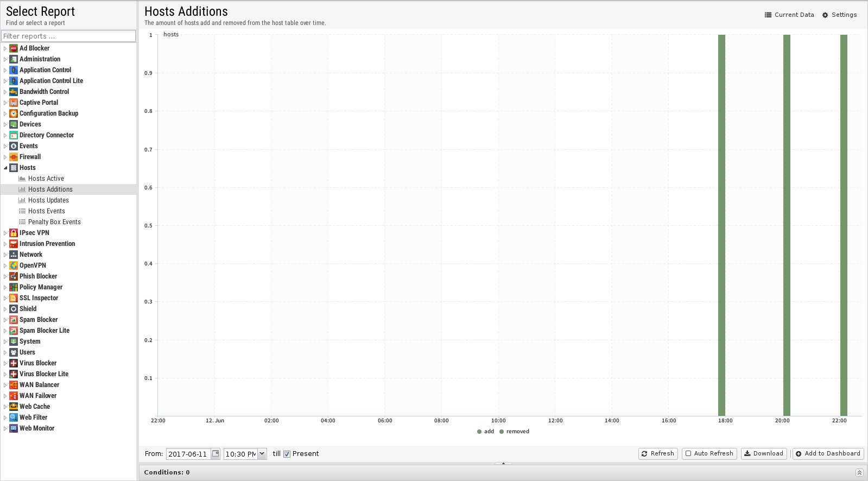This screenshot has width=868, height=481.
Task: Click the Configuration Backup icon
Action: [14, 113]
